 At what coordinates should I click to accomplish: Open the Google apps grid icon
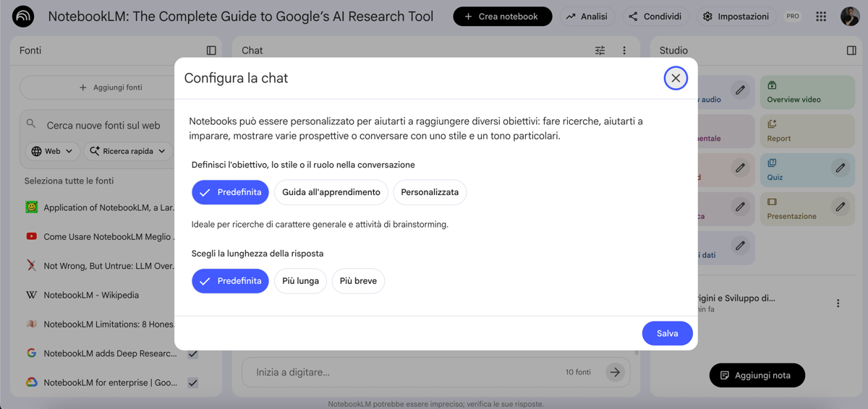(x=821, y=17)
